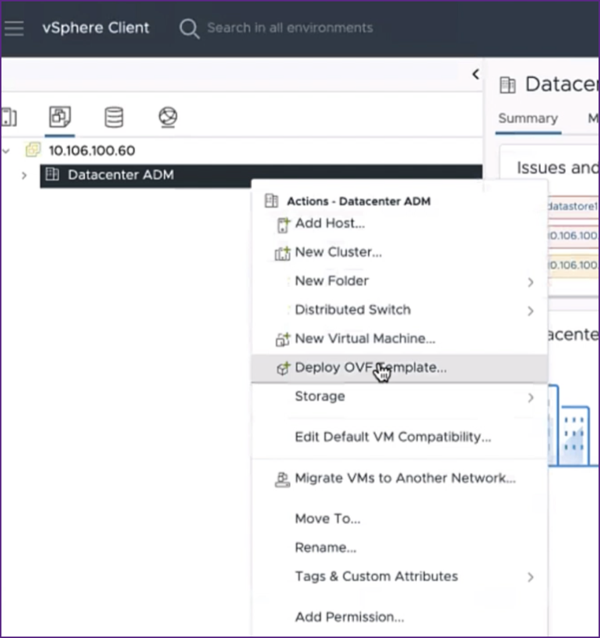Choose New Cluster from the context menu

tap(338, 252)
